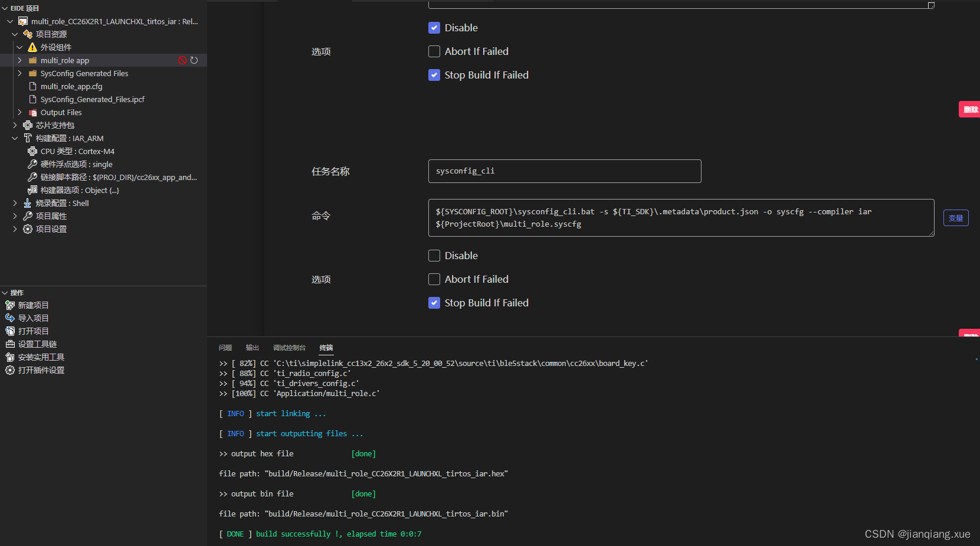Check Disable for the sysconfig_cli task
The width and height of the screenshot is (980, 546).
point(434,256)
